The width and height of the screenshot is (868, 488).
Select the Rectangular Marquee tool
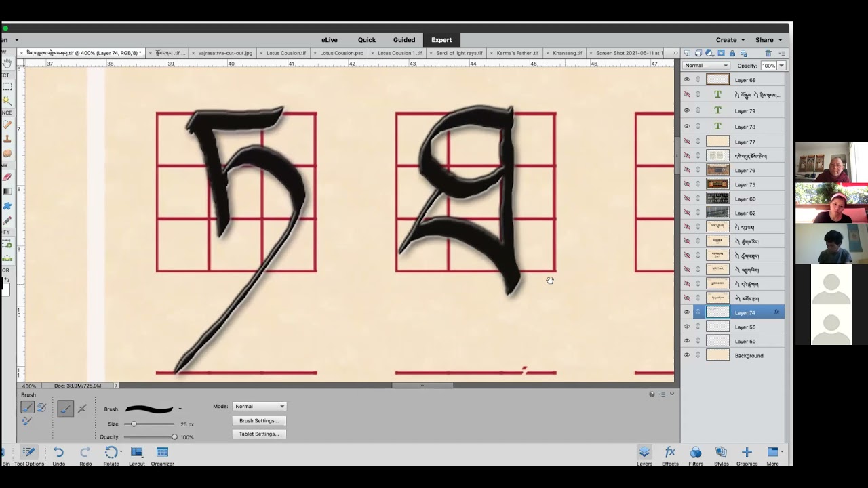pyautogui.click(x=7, y=87)
